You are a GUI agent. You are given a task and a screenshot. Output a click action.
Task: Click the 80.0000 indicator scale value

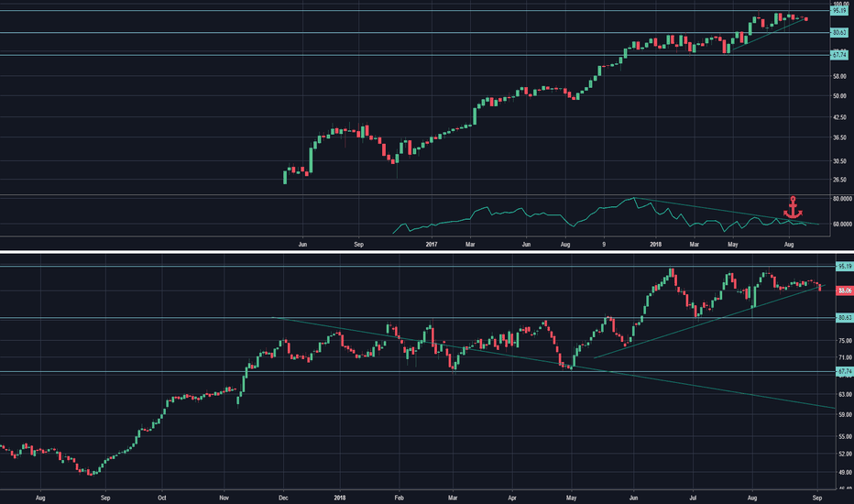click(842, 199)
